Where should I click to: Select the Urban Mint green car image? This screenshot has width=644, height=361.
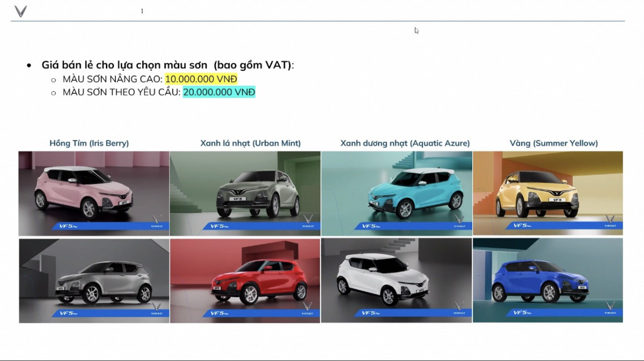tap(245, 194)
